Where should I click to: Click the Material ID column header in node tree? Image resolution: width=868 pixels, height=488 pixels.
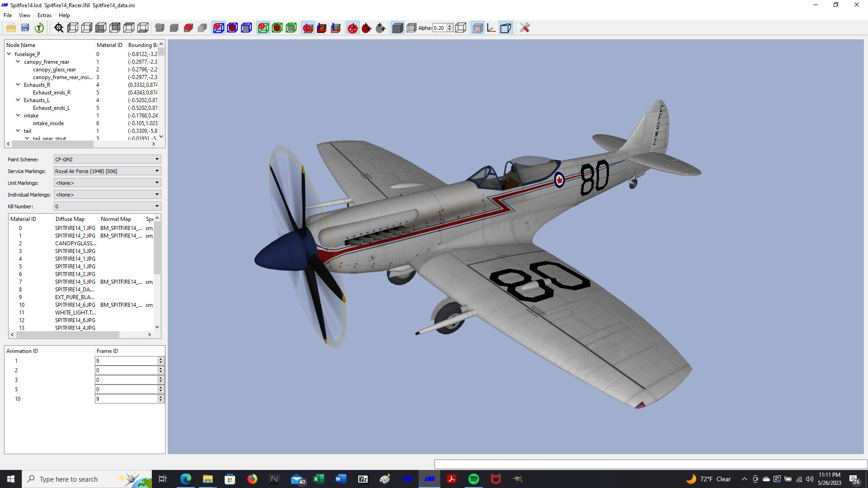110,45
